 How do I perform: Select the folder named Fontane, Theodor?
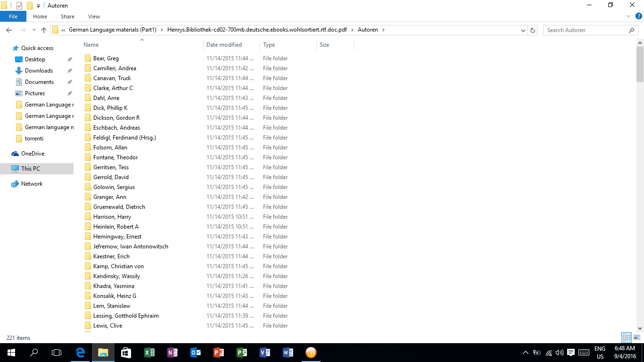pyautogui.click(x=116, y=157)
